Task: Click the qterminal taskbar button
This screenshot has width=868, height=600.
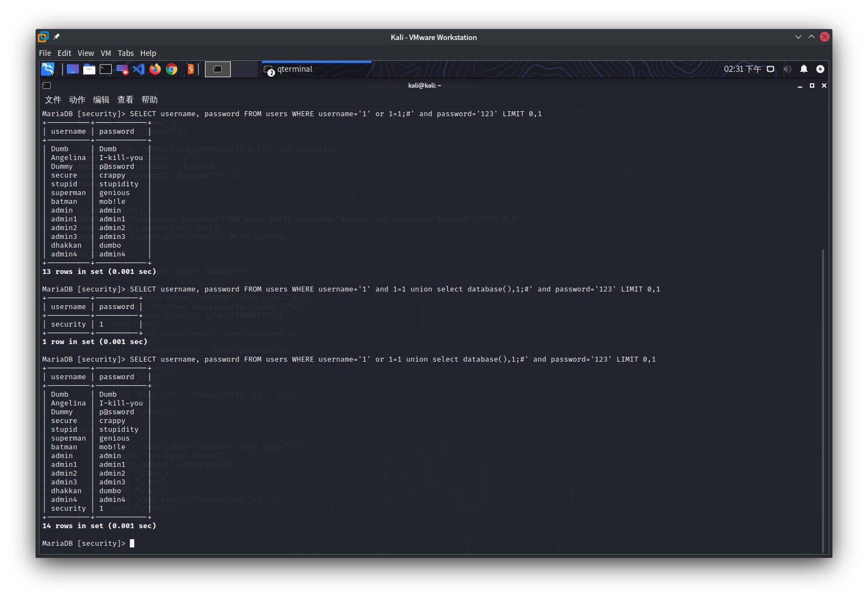Action: pos(316,69)
